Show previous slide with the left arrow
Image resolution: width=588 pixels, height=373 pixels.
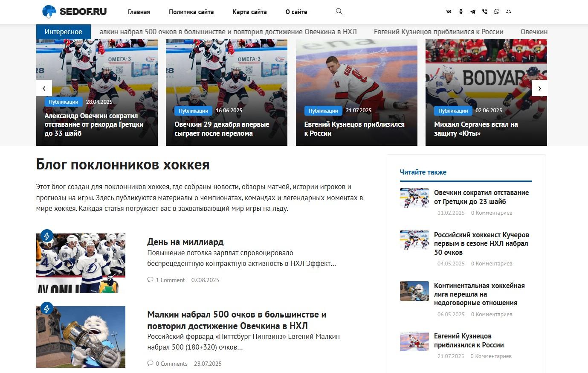coord(44,88)
